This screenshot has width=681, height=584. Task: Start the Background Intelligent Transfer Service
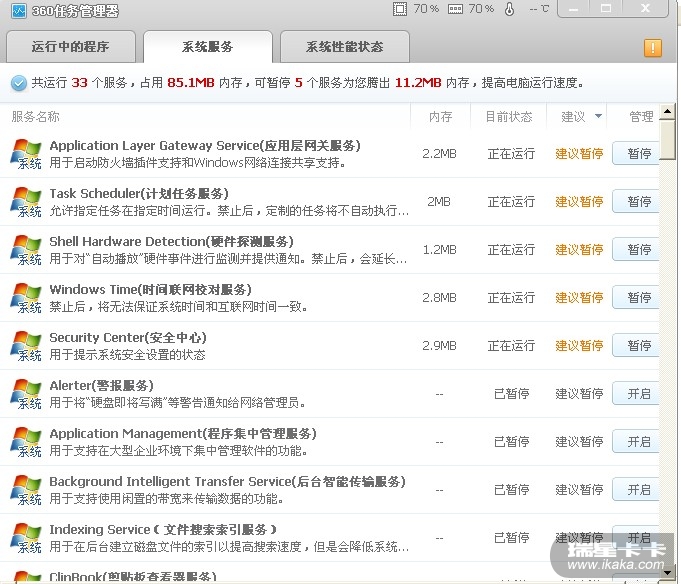tap(636, 489)
